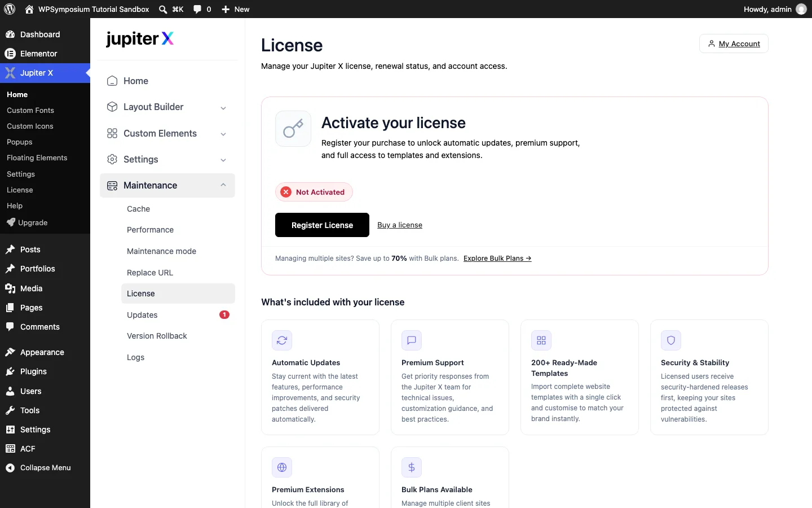Screen dimensions: 812x508
Task: Click the plus New icon in admin bar
Action: pyautogui.click(x=226, y=9)
